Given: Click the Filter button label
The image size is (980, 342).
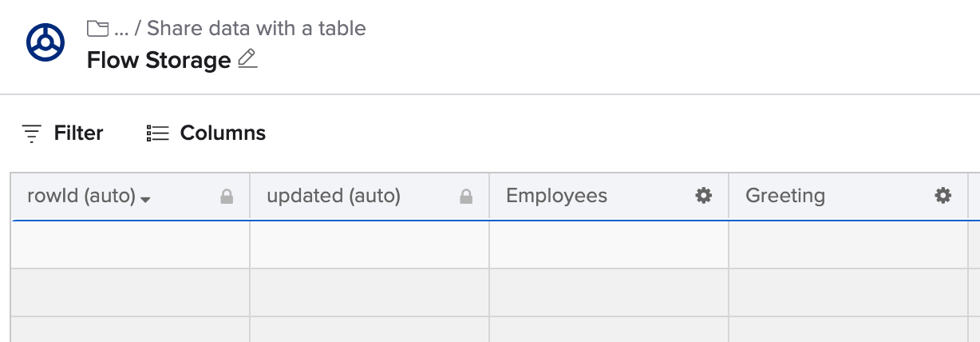Looking at the screenshot, I should [78, 133].
